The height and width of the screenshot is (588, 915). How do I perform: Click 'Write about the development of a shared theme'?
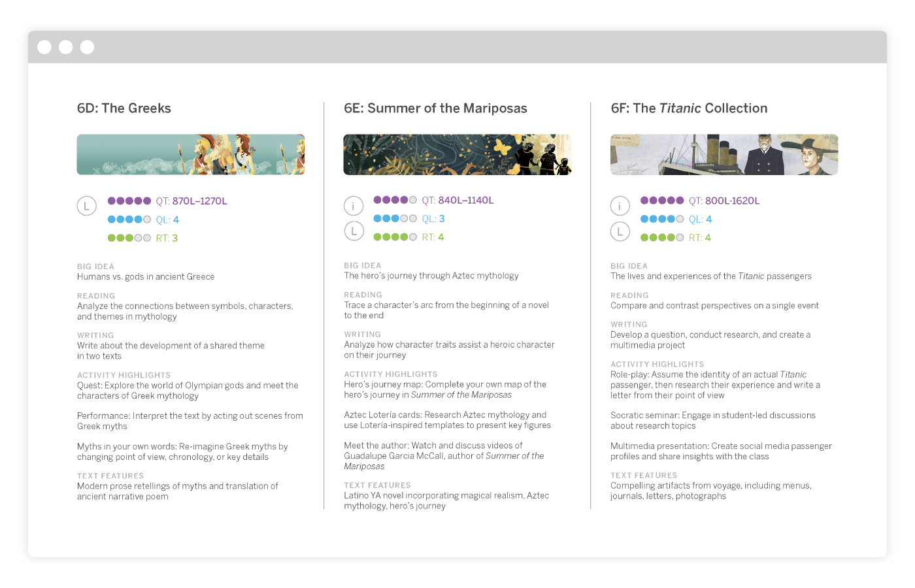[x=171, y=351]
